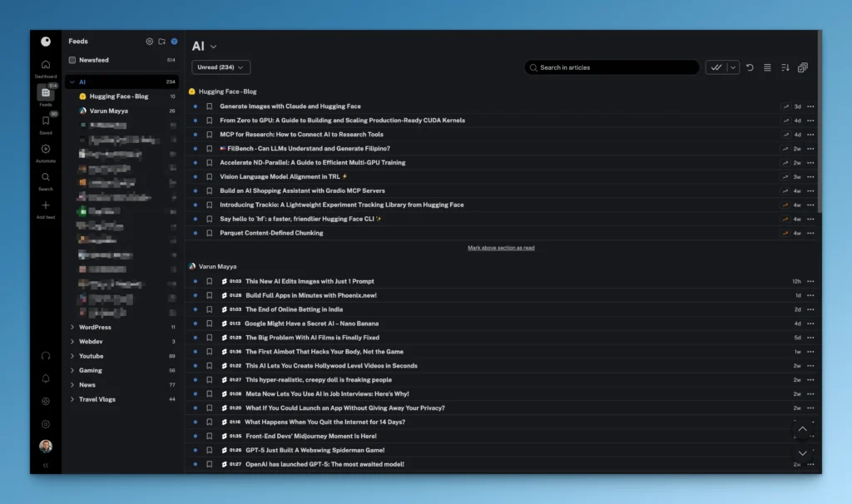Collapse the sidebar with the double-chevron icon
The height and width of the screenshot is (504, 852).
[x=46, y=465]
